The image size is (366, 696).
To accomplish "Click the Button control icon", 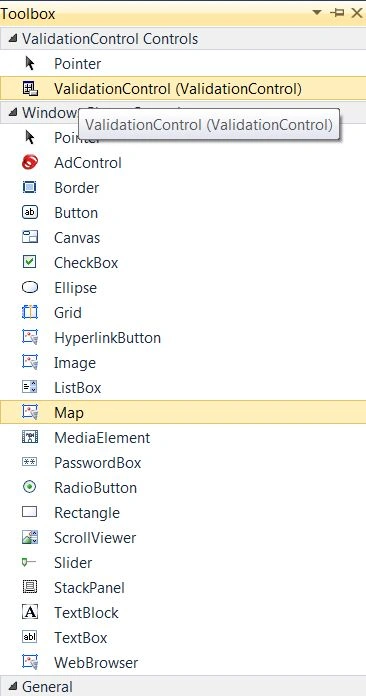I will click(30, 213).
